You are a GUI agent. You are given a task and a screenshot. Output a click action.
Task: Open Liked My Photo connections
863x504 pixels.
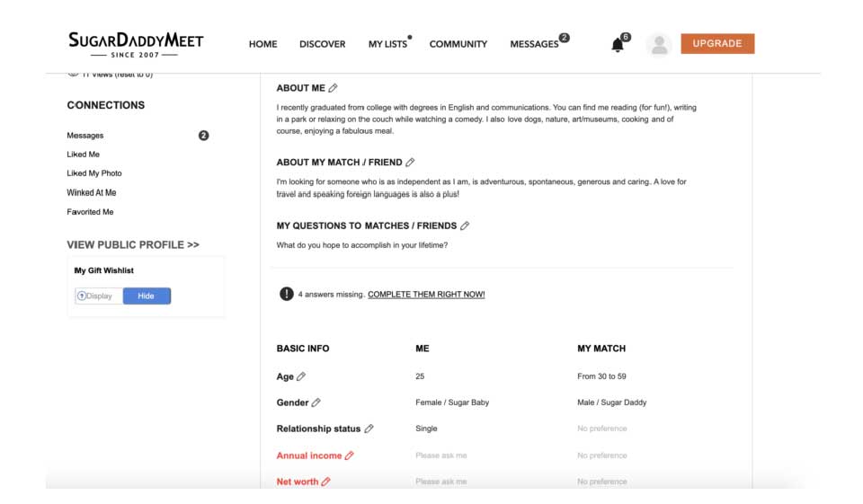(94, 173)
